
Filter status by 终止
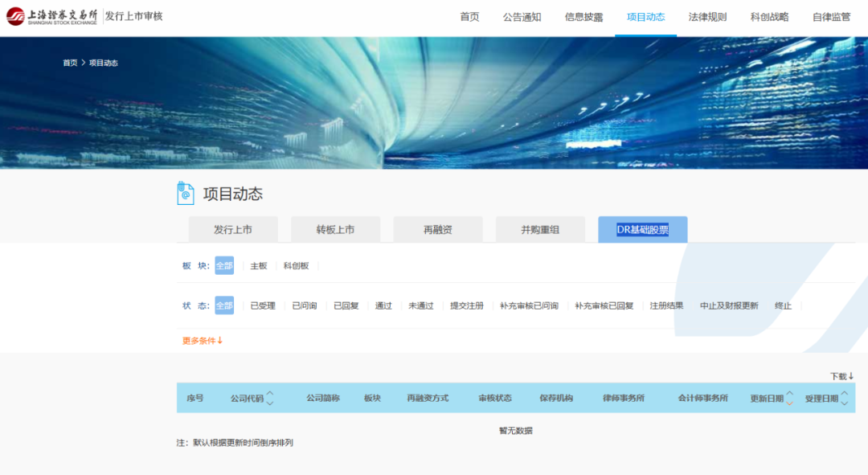coord(784,305)
